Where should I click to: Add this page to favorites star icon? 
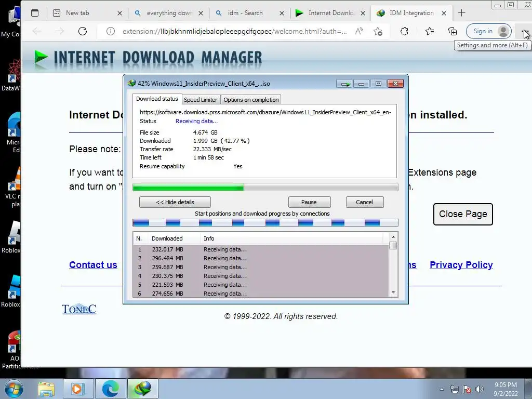(x=378, y=31)
